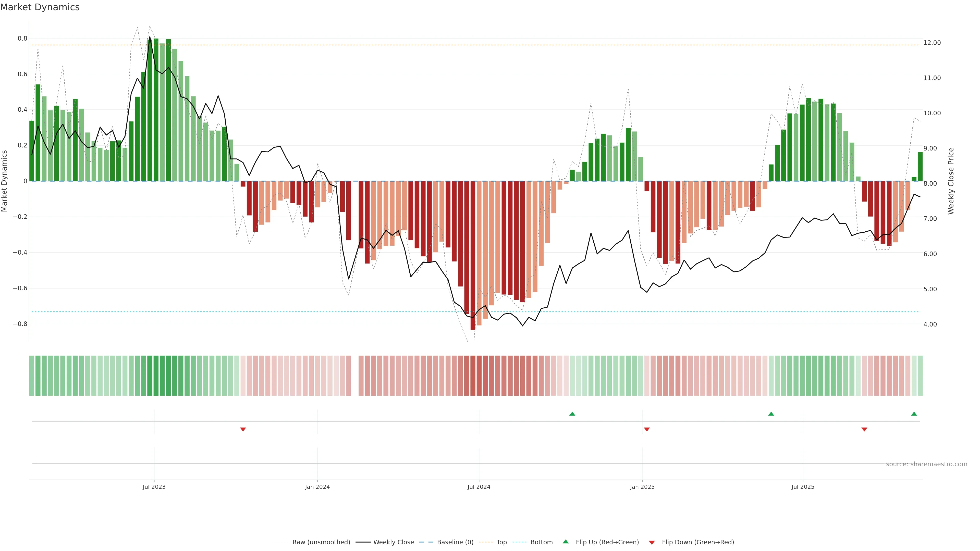Viewport: 980px width, 551px height.
Task: Click the Jul 2024 x-axis label
Action: [x=479, y=487]
